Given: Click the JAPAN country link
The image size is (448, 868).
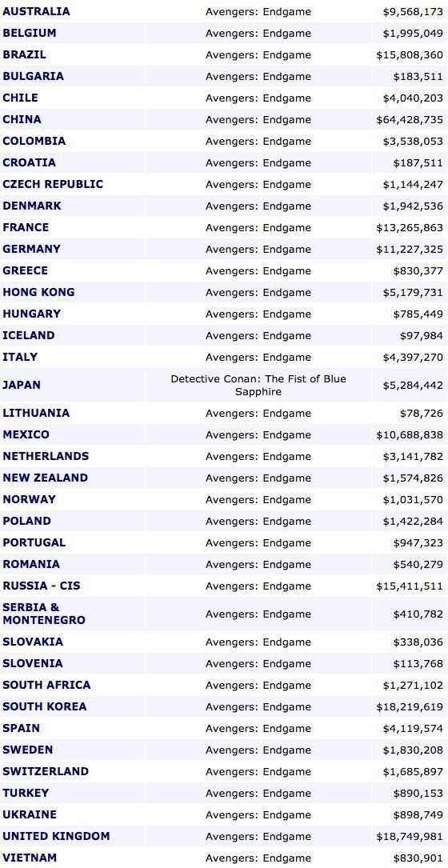Looking at the screenshot, I should (22, 385).
